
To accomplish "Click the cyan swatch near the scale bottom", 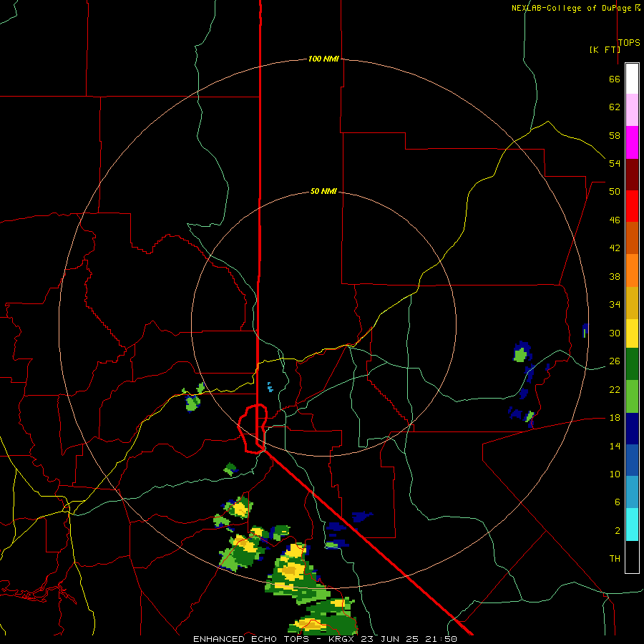I will pyautogui.click(x=632, y=525).
